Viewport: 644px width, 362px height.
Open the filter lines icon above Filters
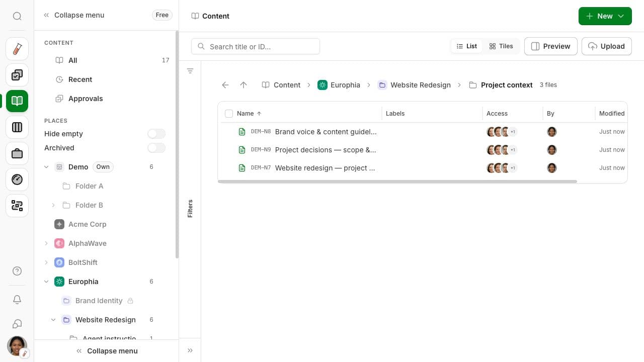pos(190,71)
